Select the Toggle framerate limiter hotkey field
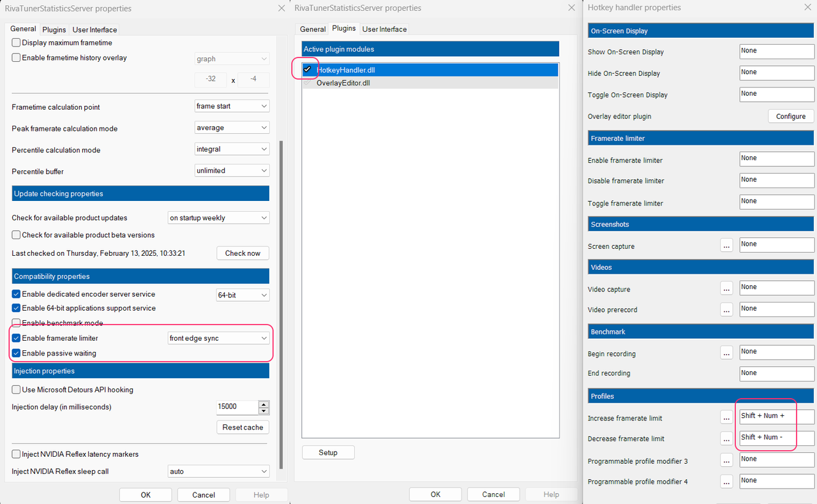The width and height of the screenshot is (817, 504). tap(777, 202)
